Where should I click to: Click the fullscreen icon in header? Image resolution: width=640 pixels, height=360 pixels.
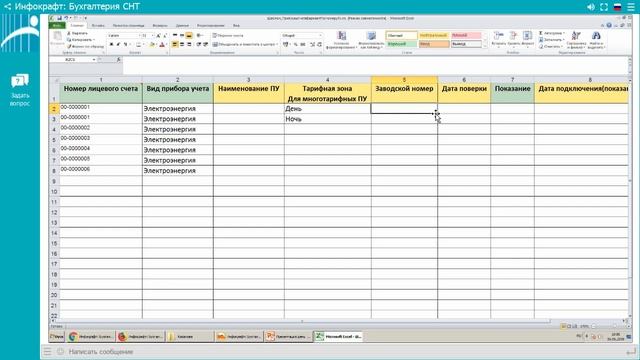pos(604,7)
